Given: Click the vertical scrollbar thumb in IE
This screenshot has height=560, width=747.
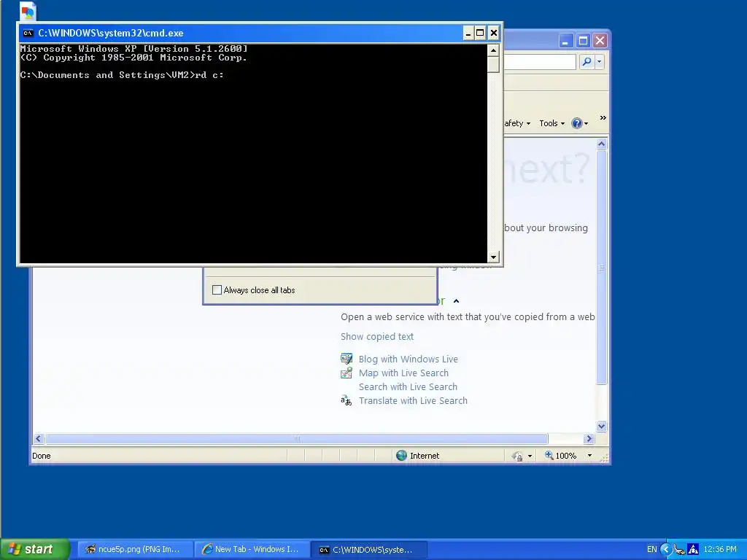Looking at the screenshot, I should click(601, 267).
